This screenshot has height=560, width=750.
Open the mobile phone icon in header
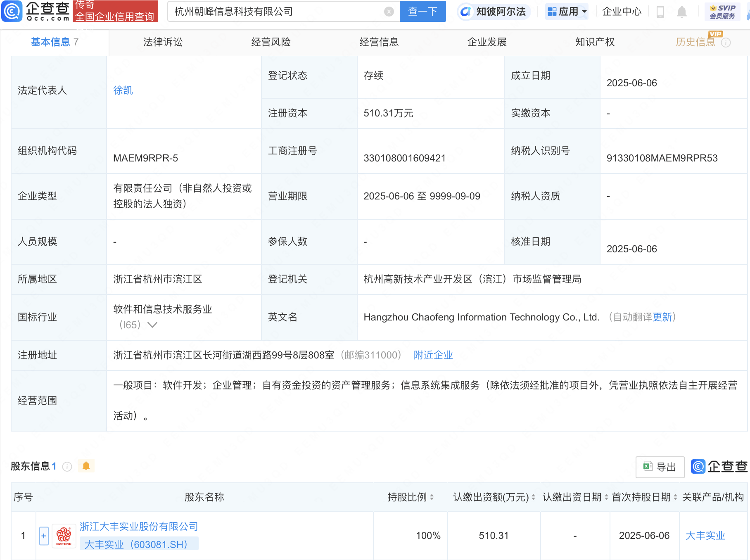[660, 12]
